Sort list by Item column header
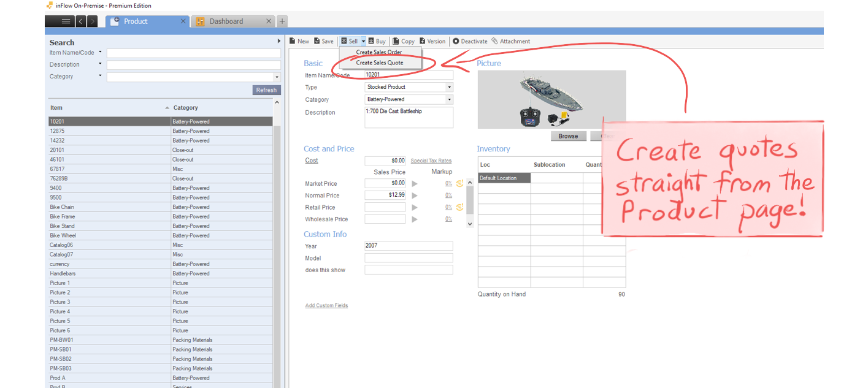Screen dimensions: 868x388 click(x=109, y=108)
